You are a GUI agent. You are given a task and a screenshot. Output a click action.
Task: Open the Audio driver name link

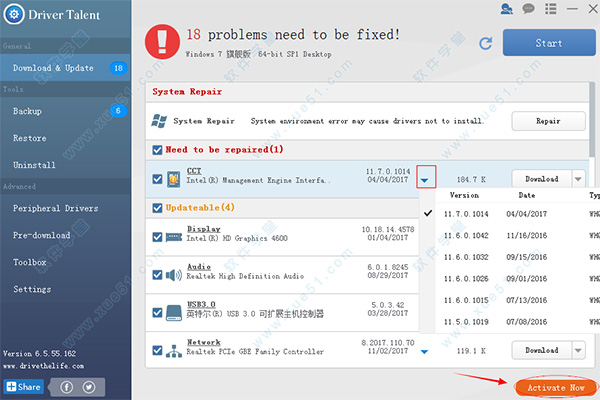[199, 266]
